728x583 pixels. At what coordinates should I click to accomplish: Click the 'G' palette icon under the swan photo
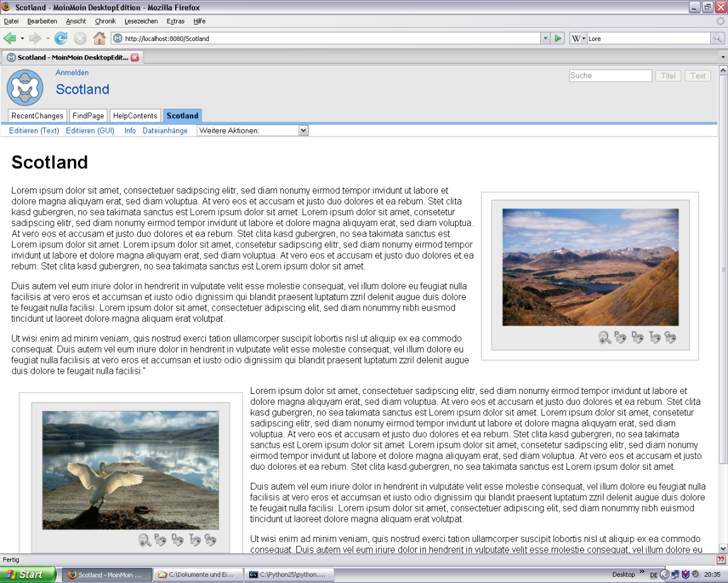pos(210,540)
